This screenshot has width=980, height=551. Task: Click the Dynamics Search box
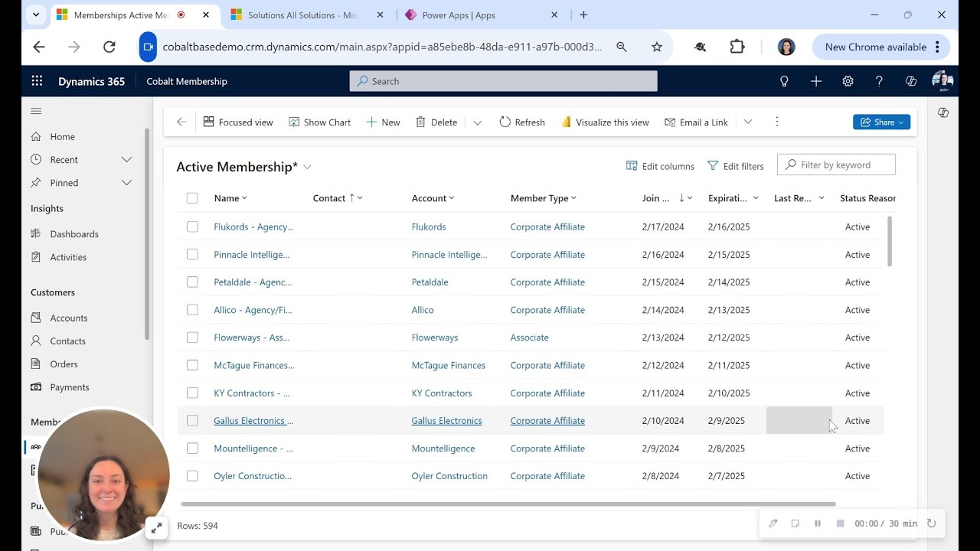[x=503, y=81]
